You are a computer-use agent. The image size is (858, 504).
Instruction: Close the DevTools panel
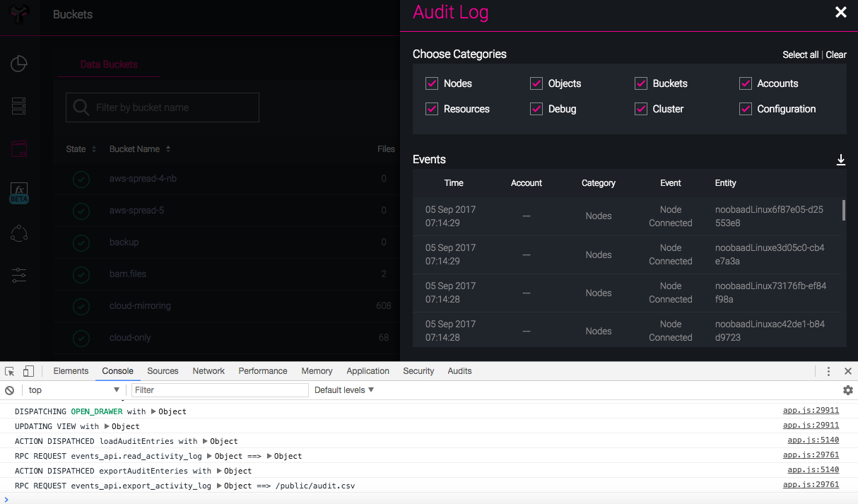coord(848,371)
